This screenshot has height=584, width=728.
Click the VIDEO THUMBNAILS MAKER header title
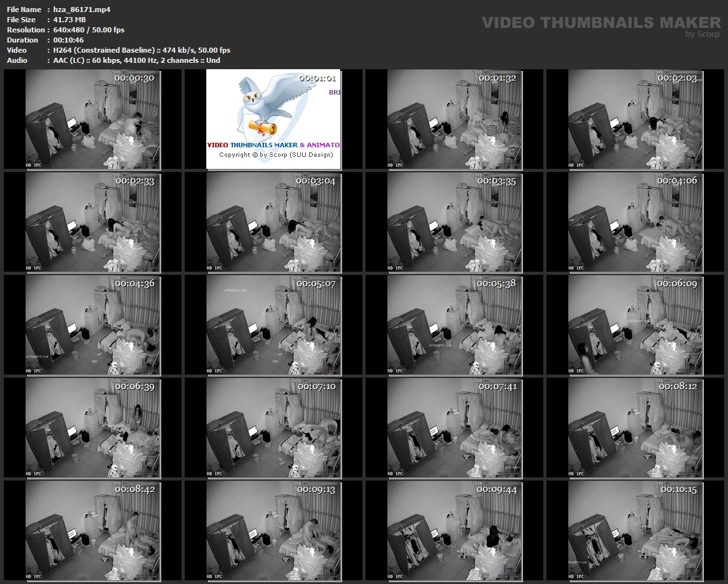592,22
